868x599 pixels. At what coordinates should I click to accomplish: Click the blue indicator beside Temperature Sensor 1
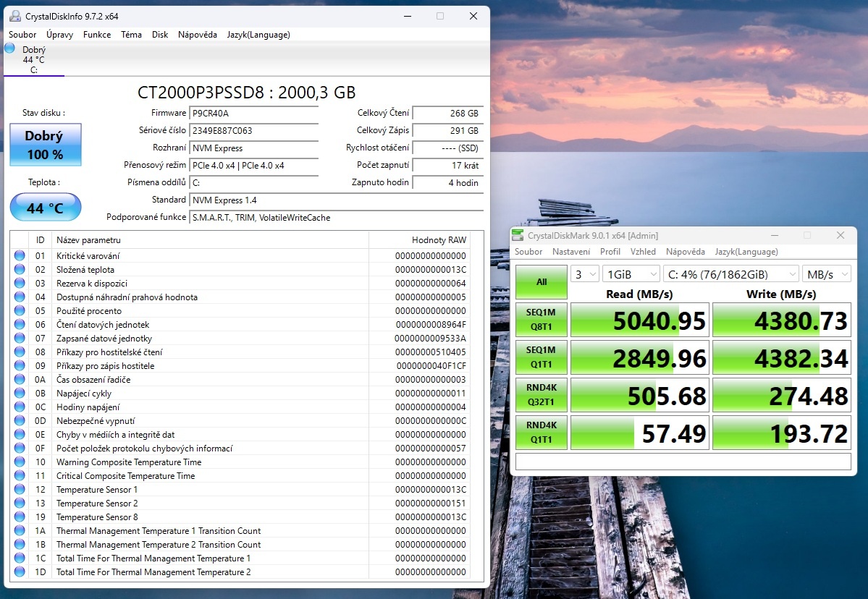(x=19, y=490)
